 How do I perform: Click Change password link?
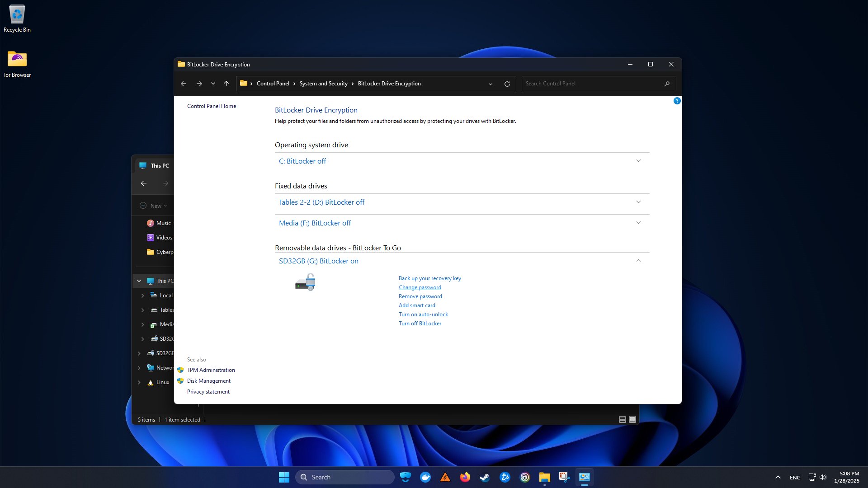click(x=420, y=287)
